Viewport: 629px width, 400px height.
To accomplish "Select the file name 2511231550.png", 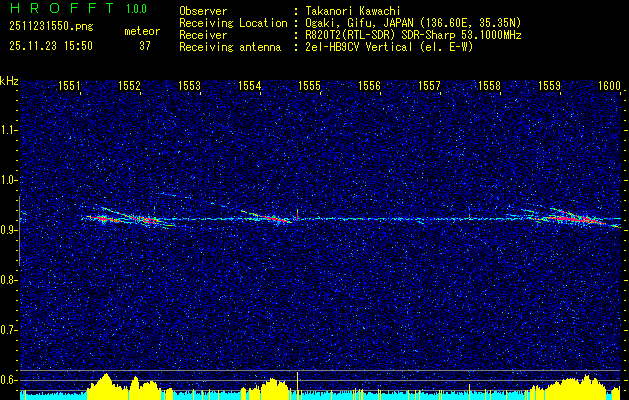I will tap(51, 26).
